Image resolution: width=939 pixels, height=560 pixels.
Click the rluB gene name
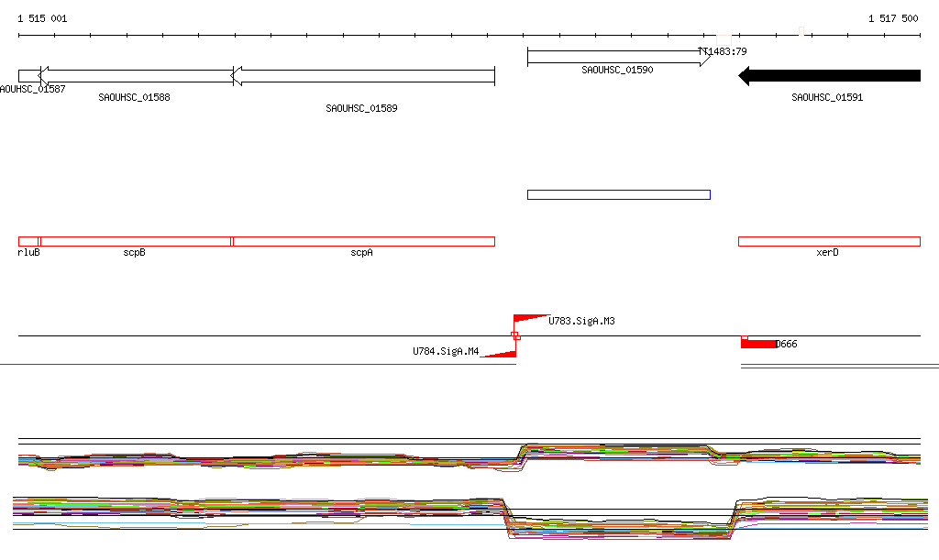coord(28,252)
